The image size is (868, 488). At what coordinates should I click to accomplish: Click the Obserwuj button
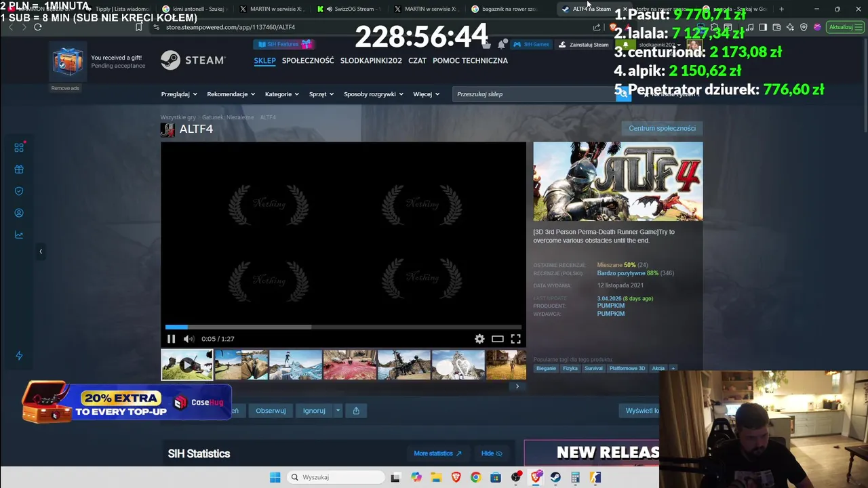[x=271, y=411]
